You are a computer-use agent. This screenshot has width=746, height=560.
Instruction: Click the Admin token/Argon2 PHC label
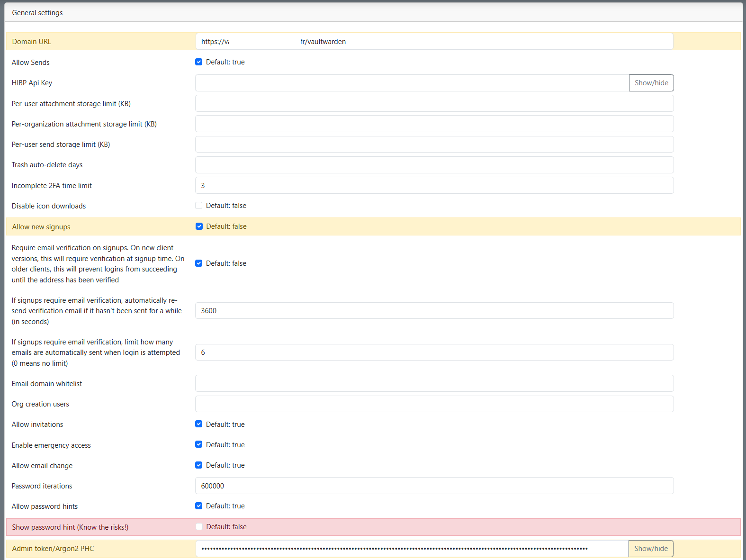click(53, 549)
